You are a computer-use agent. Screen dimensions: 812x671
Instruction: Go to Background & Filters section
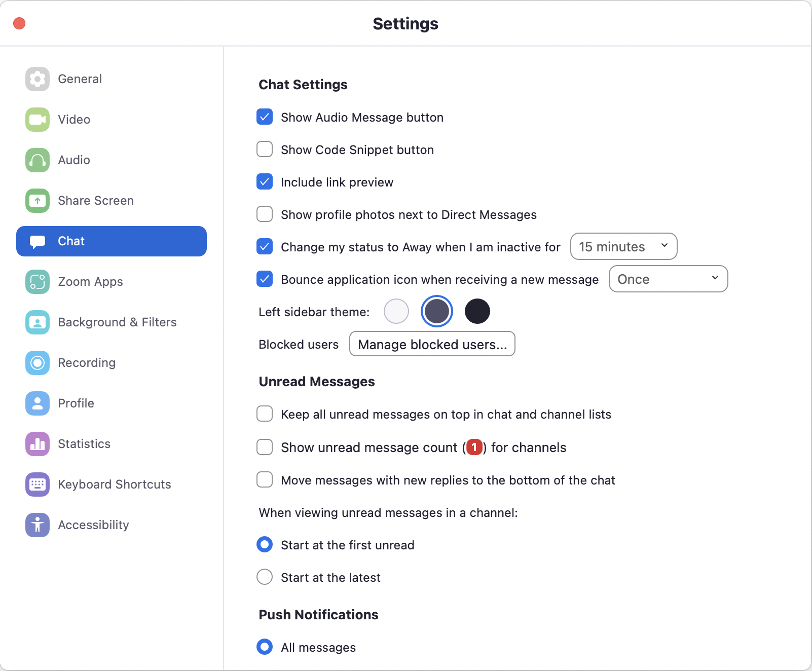pyautogui.click(x=117, y=322)
